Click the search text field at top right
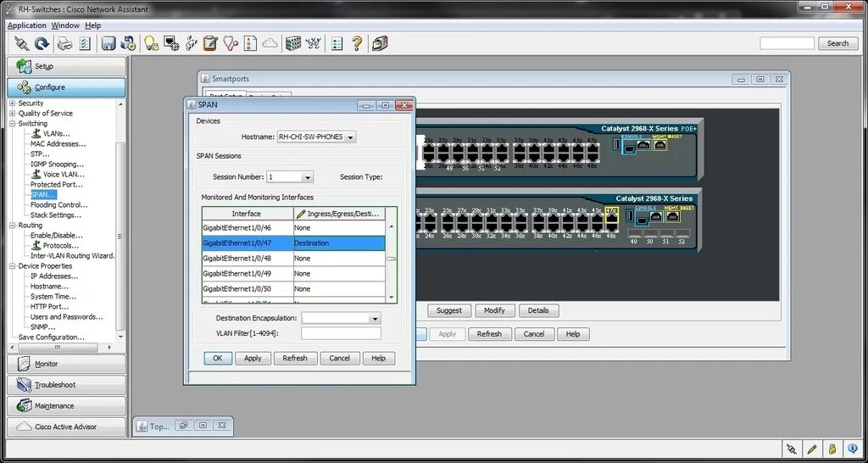This screenshot has height=463, width=868. [x=787, y=43]
